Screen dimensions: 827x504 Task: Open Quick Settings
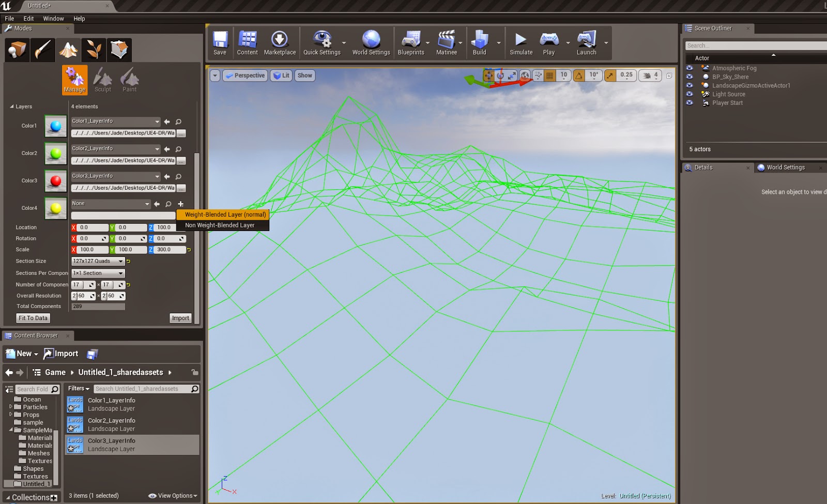click(x=322, y=43)
